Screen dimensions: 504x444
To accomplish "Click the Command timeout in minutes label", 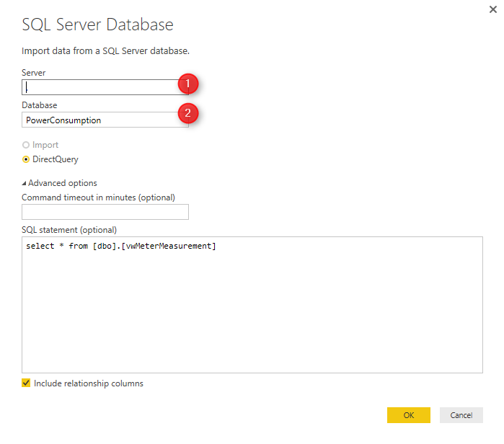I will pyautogui.click(x=98, y=197).
